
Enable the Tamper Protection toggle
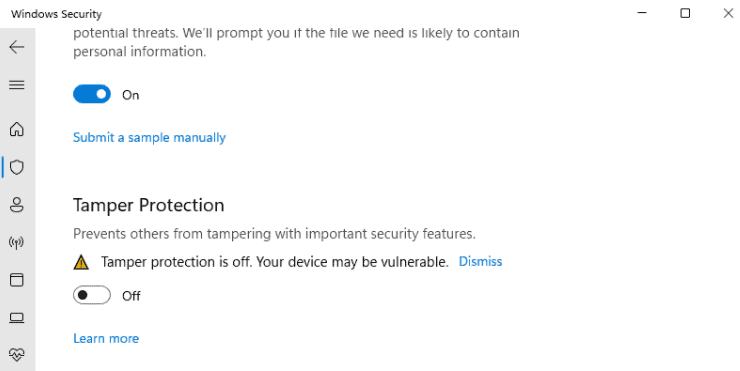click(92, 295)
